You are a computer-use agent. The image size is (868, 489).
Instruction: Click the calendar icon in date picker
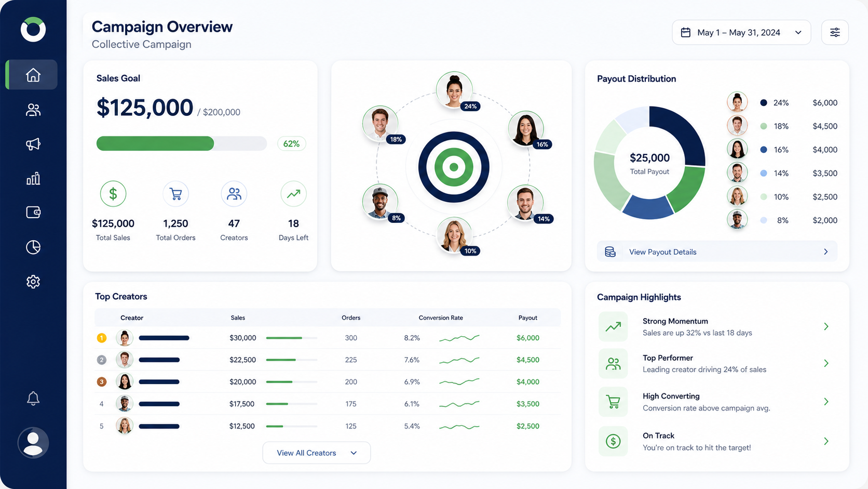[x=685, y=32]
